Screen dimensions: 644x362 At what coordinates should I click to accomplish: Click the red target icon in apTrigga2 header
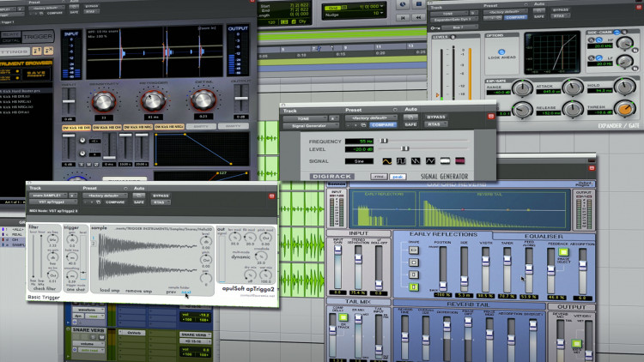tap(271, 196)
